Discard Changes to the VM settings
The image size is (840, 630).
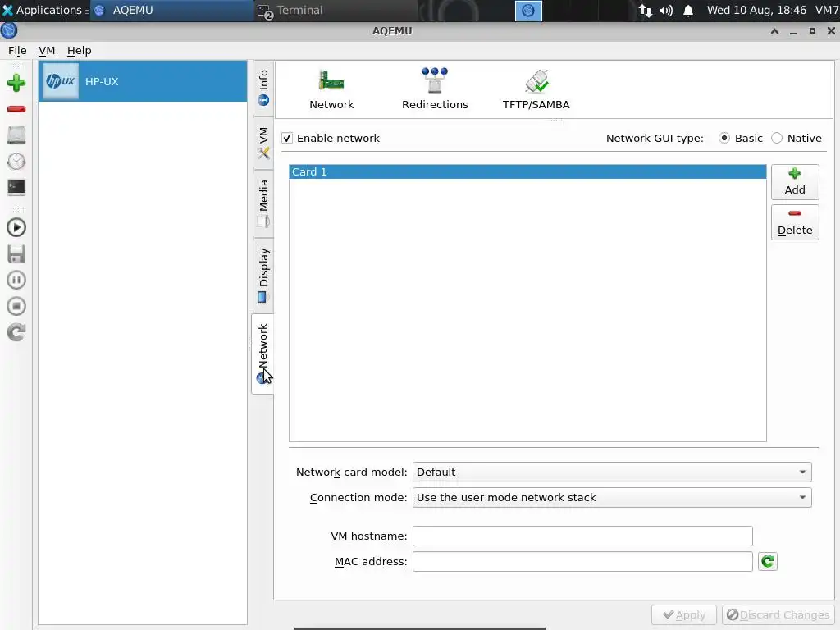click(x=778, y=615)
